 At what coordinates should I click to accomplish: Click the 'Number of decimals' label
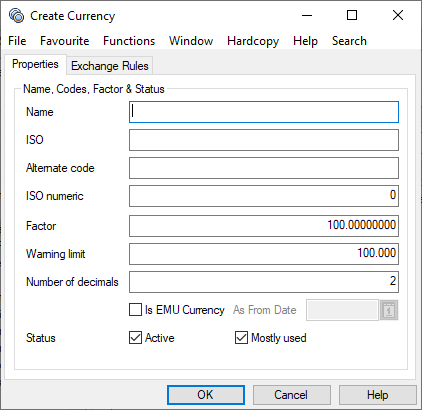[72, 282]
